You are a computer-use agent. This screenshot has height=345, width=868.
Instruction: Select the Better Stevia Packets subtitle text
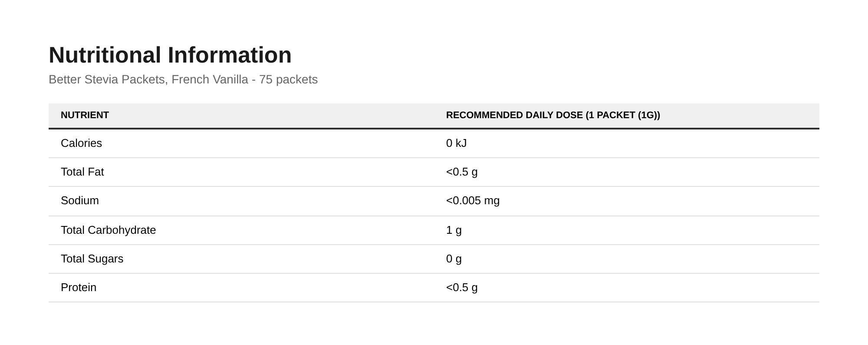(183, 80)
